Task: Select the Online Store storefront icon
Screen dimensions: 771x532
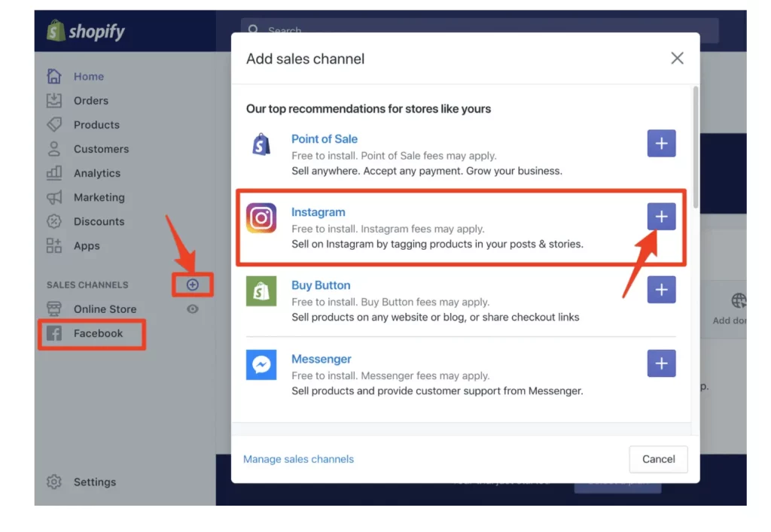Action: [54, 309]
